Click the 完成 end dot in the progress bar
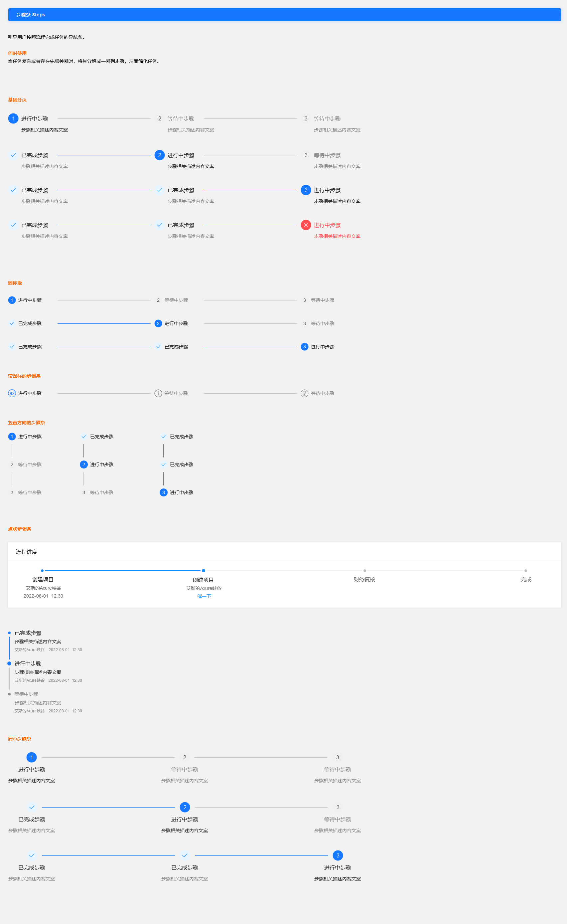Screen dimensions: 567x924 point(525,571)
